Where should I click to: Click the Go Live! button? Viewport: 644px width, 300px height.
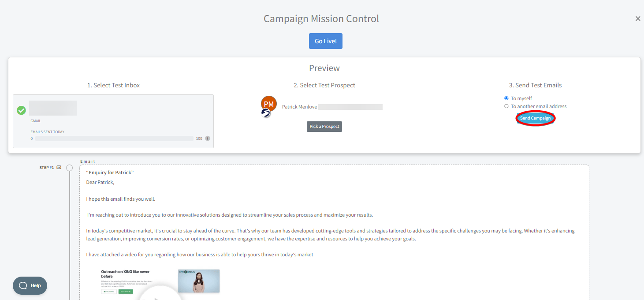point(326,41)
